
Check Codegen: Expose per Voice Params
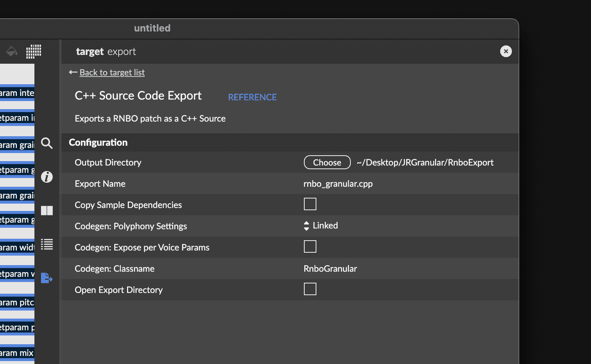pyautogui.click(x=310, y=246)
